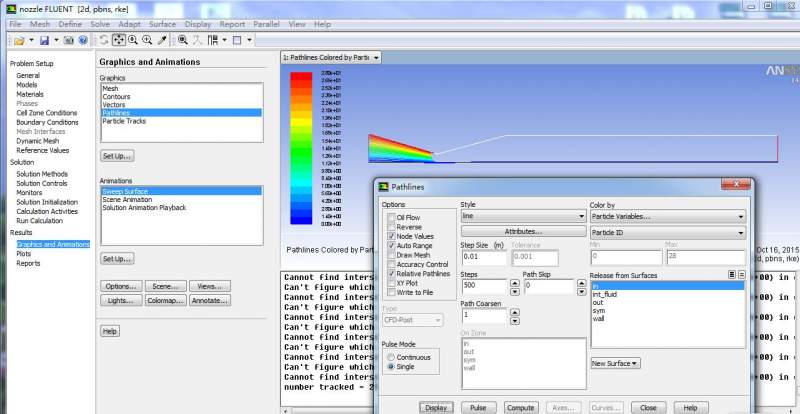
Task: Click the camera screenshot capture icon
Action: pos(67,40)
